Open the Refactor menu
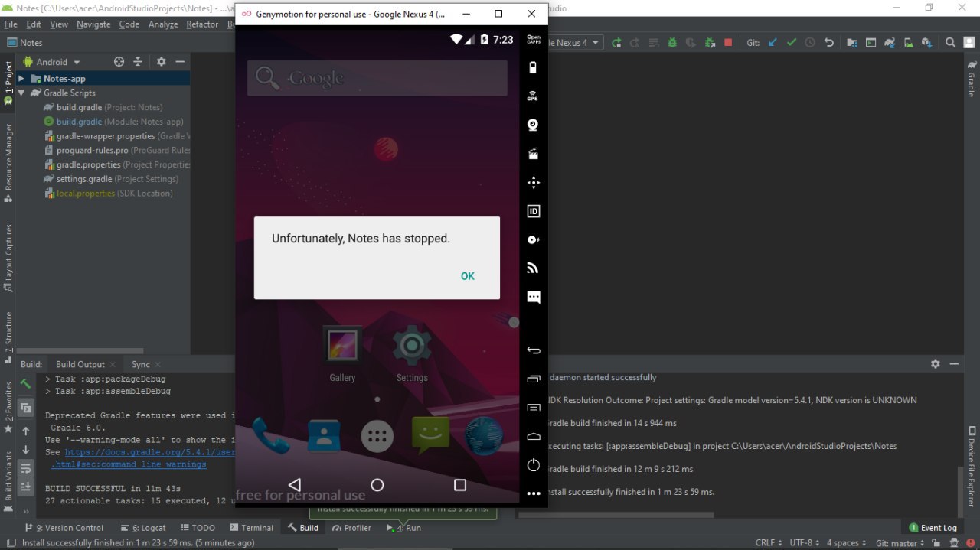The height and width of the screenshot is (550, 980). (x=202, y=24)
